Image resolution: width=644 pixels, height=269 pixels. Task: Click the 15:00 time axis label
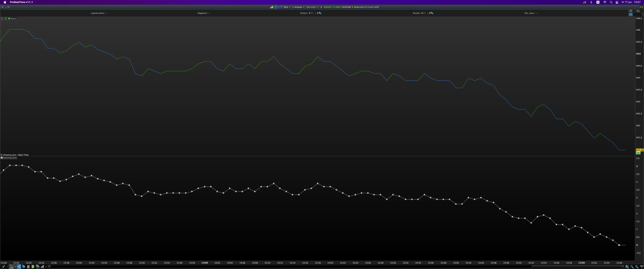581,263
